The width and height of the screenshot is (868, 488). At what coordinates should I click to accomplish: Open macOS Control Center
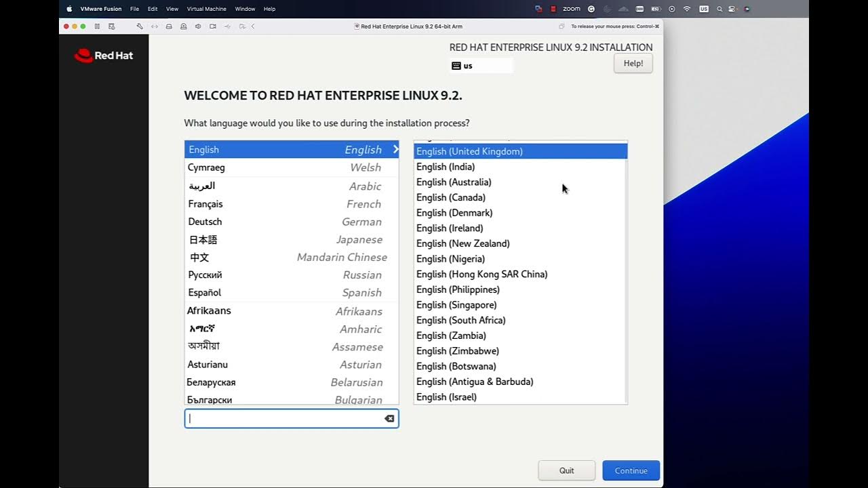(x=733, y=9)
